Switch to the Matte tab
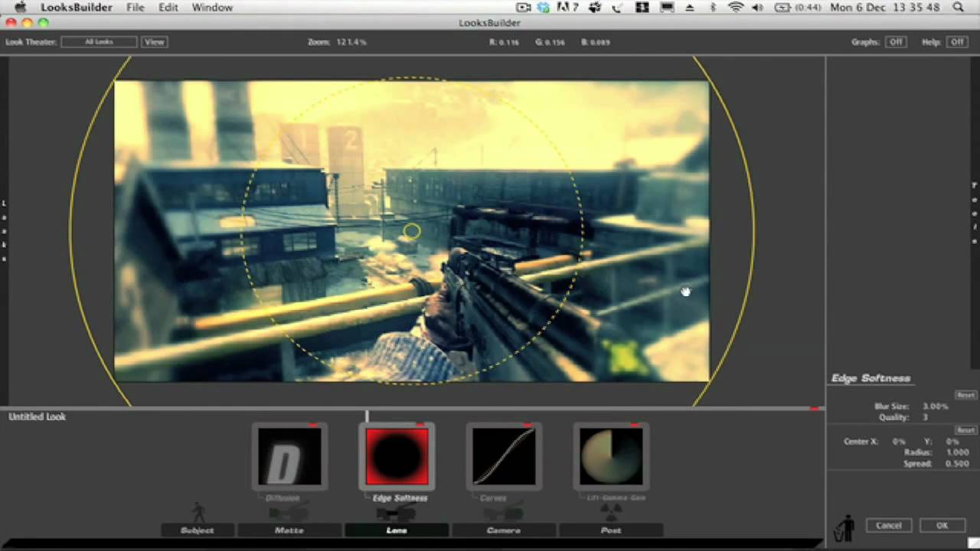 [289, 530]
